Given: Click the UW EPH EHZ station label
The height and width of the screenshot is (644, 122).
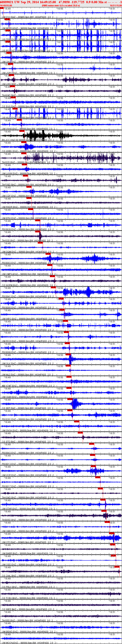Looking at the screenshot, I should pyautogui.click(x=28, y=218).
